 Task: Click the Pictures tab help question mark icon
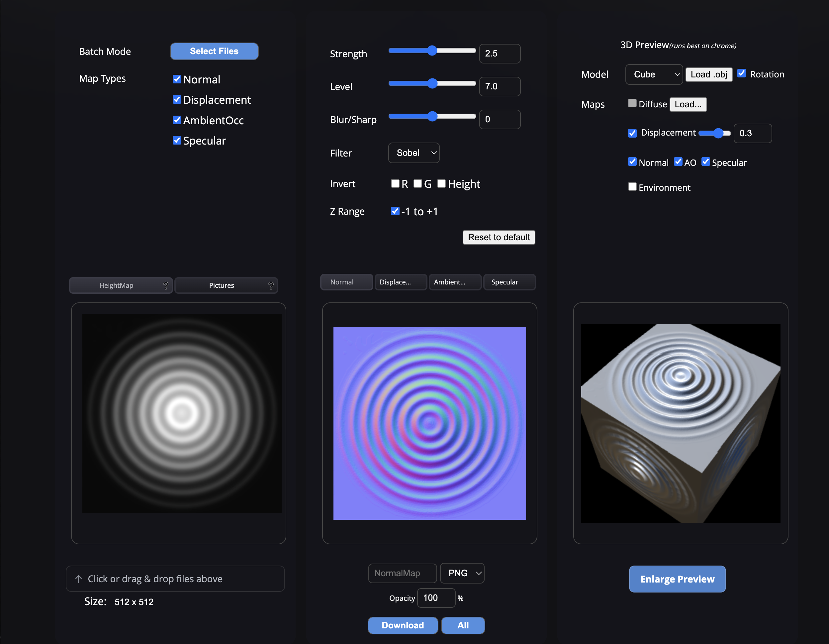[x=271, y=285]
